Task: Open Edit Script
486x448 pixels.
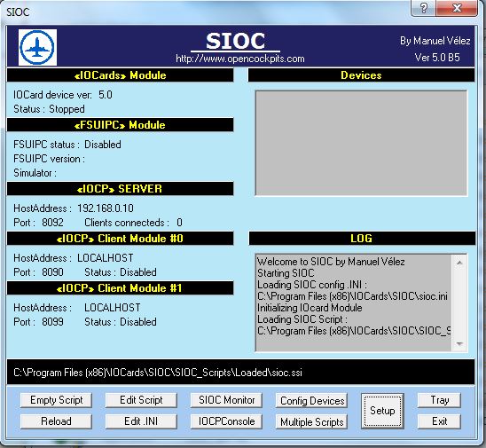Action: (141, 400)
